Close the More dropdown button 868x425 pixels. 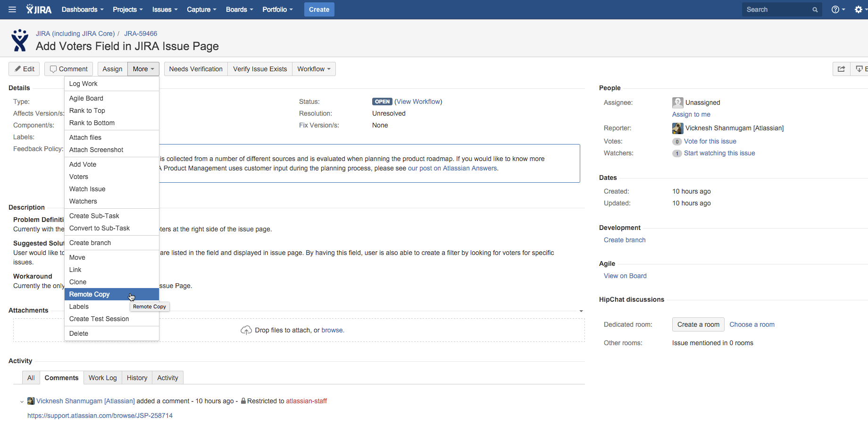click(143, 69)
